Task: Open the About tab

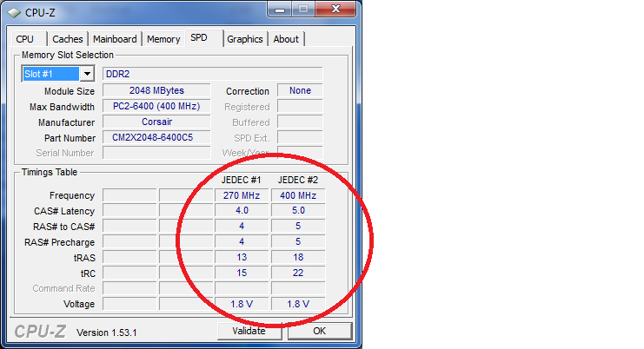Action: (x=286, y=39)
